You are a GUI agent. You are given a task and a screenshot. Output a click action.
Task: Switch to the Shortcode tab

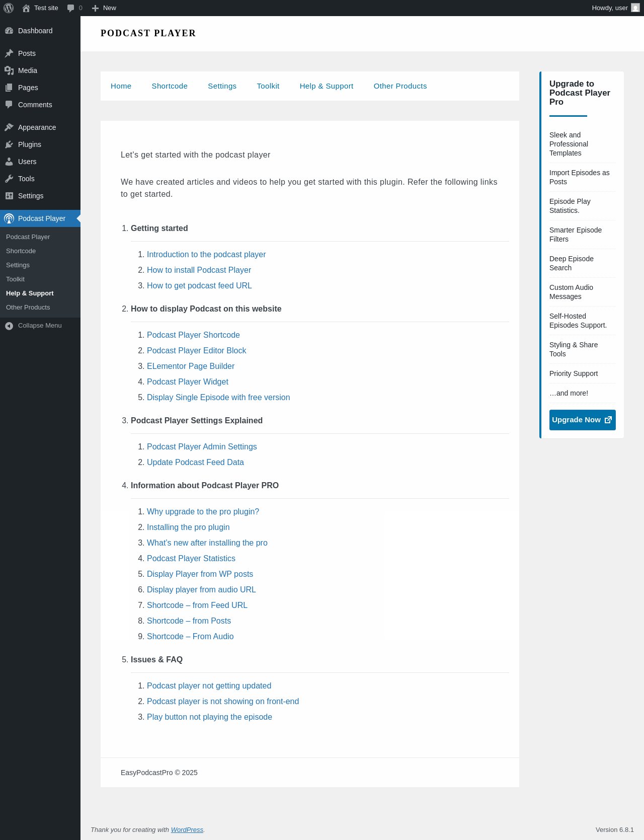(x=170, y=86)
